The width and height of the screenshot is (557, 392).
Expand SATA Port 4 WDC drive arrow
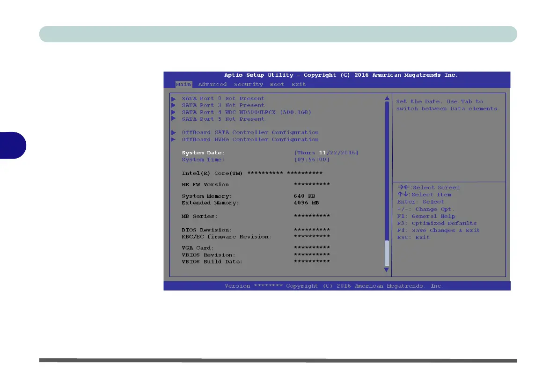(173, 112)
